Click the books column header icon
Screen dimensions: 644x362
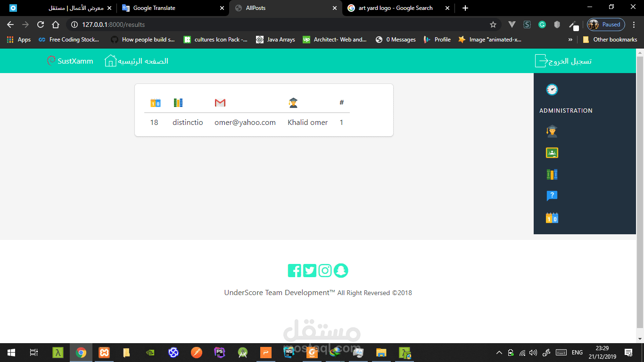[x=178, y=103]
